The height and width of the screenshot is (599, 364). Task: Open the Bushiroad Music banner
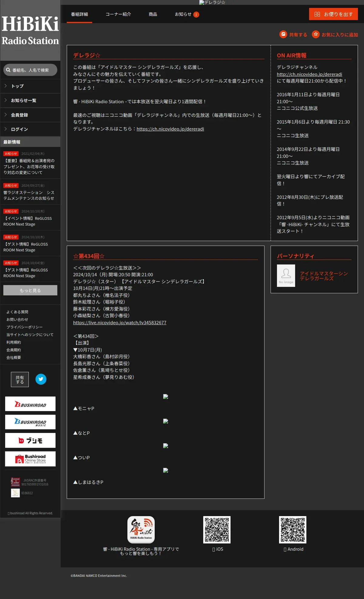click(30, 422)
